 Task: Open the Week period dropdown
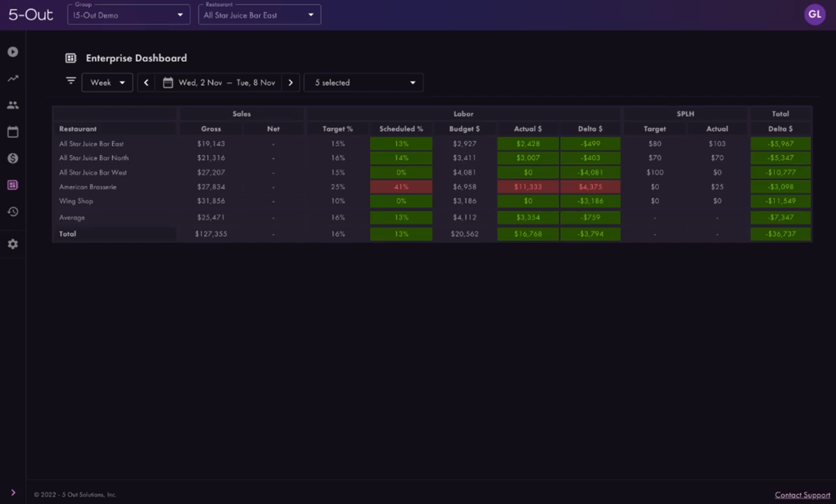tap(107, 83)
